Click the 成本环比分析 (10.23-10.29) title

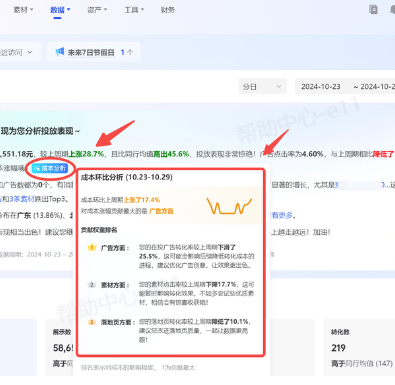click(x=127, y=177)
